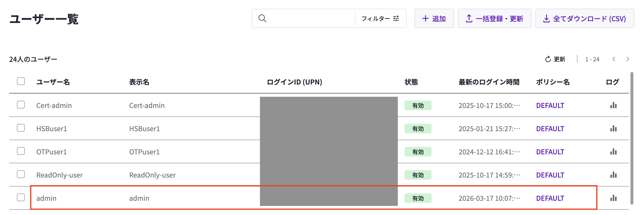Open log chart for ReadOnly-user
Viewport: 644px width, 215px height.
614,175
